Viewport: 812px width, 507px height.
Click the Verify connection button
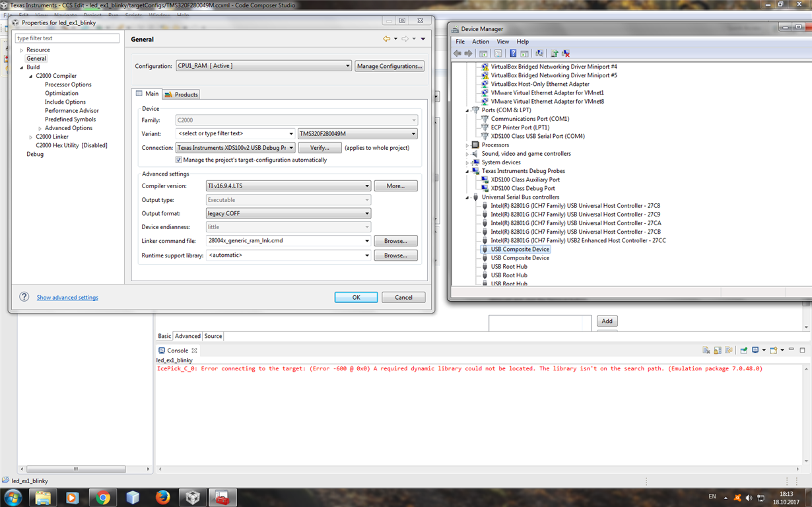coord(320,148)
